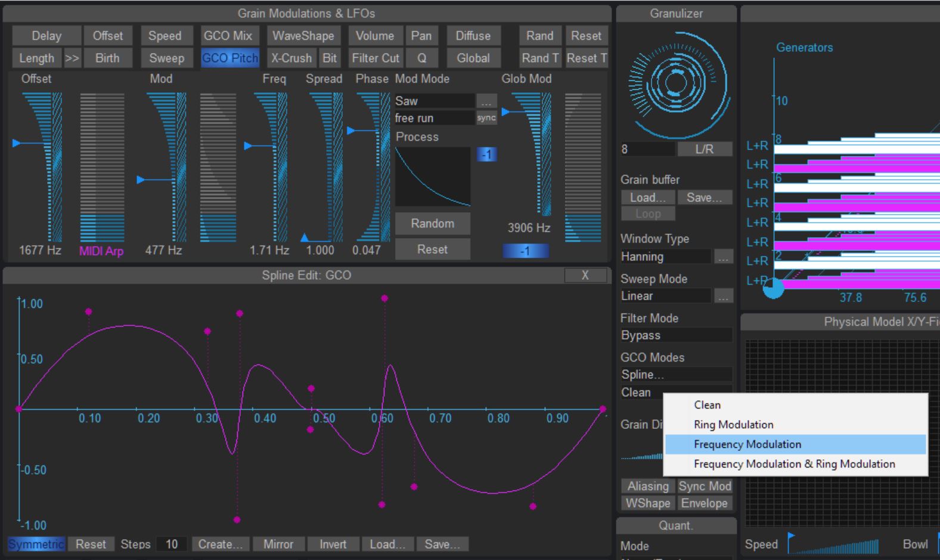Click the Rand T button
The width and height of the screenshot is (940, 560).
coord(540,58)
